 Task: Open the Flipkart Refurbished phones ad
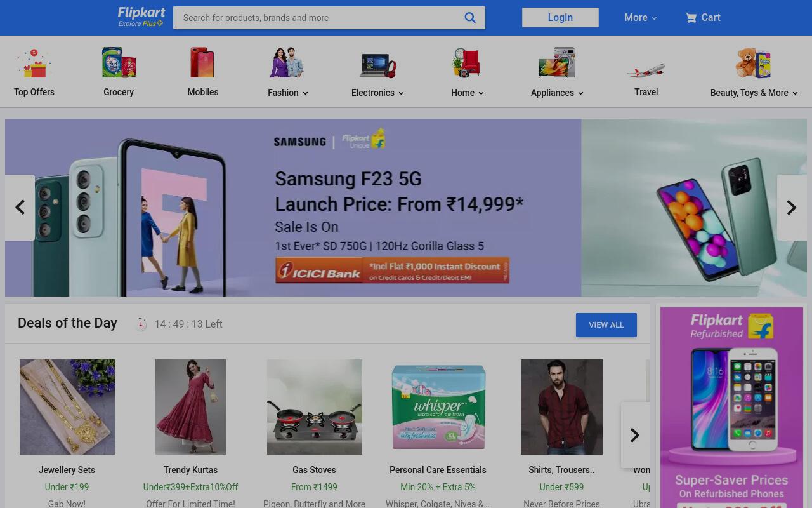click(731, 408)
